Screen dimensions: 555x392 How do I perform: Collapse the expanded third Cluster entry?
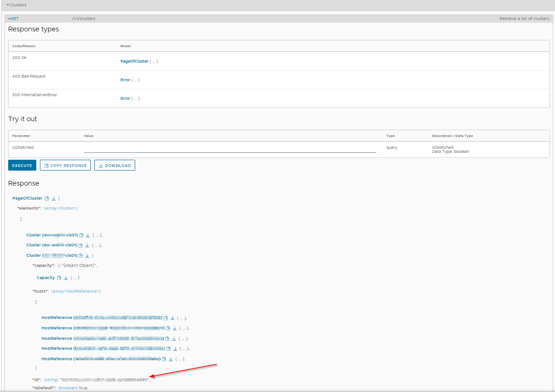click(x=92, y=255)
